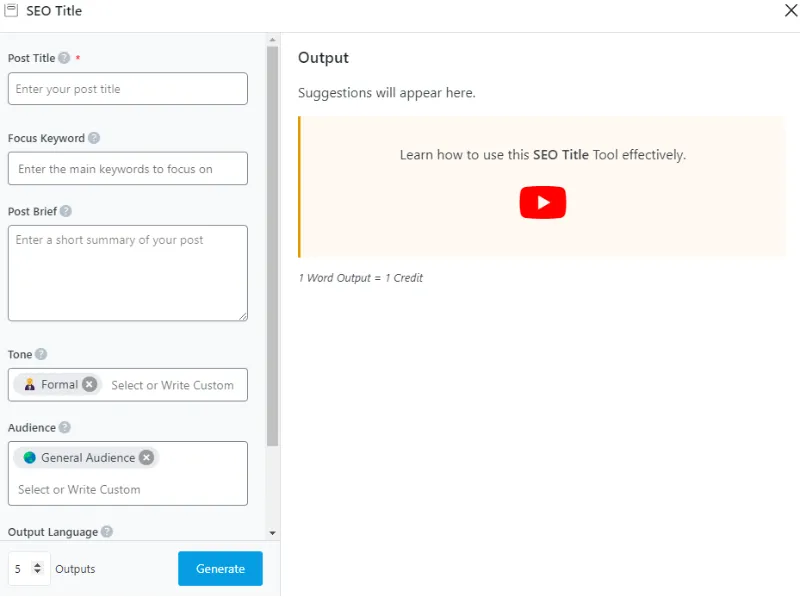The height and width of the screenshot is (597, 800).
Task: Click the Audience help icon
Action: click(65, 427)
